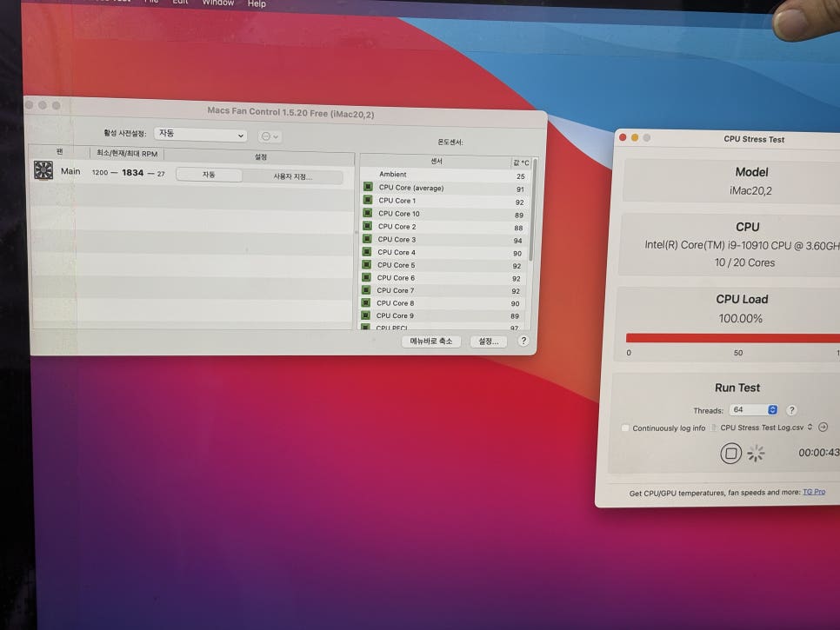Click the CPU Core 5 sensor chip icon
Screen dimensions: 840x630
pos(366,264)
